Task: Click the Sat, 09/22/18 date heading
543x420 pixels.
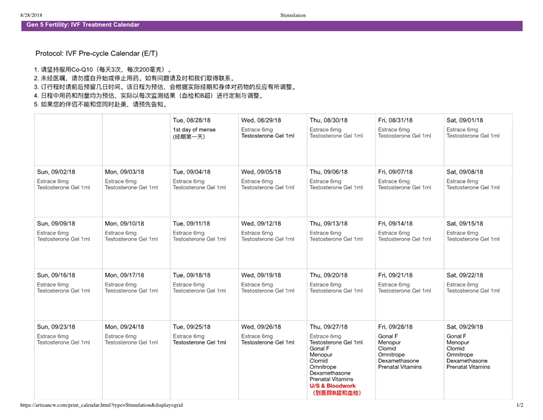Action: tap(464, 275)
